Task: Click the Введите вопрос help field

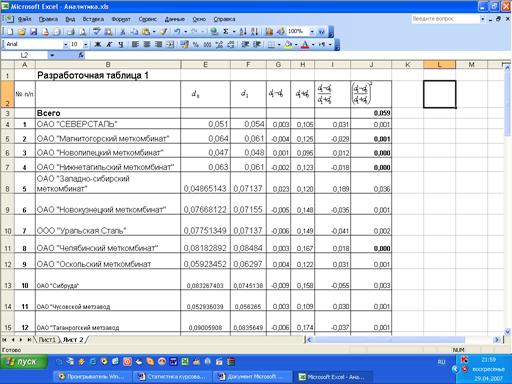Action: click(445, 19)
